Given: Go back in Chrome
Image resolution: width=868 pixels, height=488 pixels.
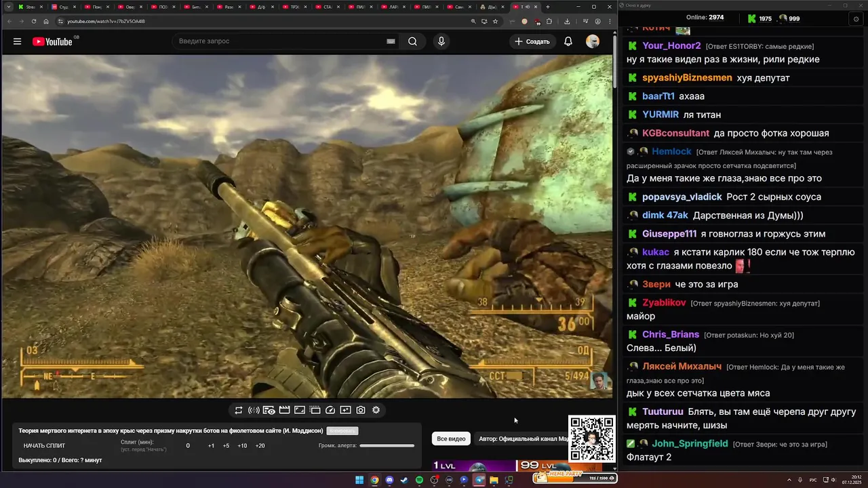Looking at the screenshot, I should [8, 21].
